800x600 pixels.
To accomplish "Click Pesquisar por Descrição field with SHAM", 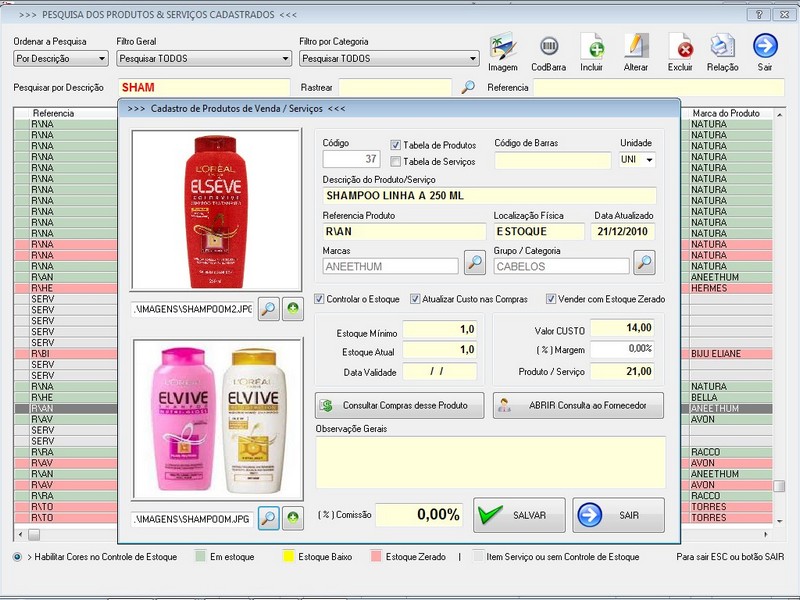I will tap(204, 87).
